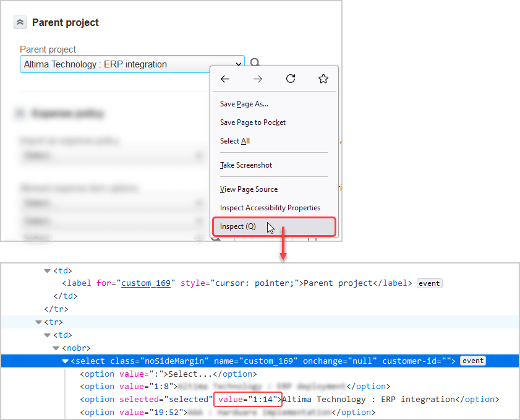This screenshot has width=520, height=420.
Task: Select the 'Select...' option line
Action: coord(168,374)
